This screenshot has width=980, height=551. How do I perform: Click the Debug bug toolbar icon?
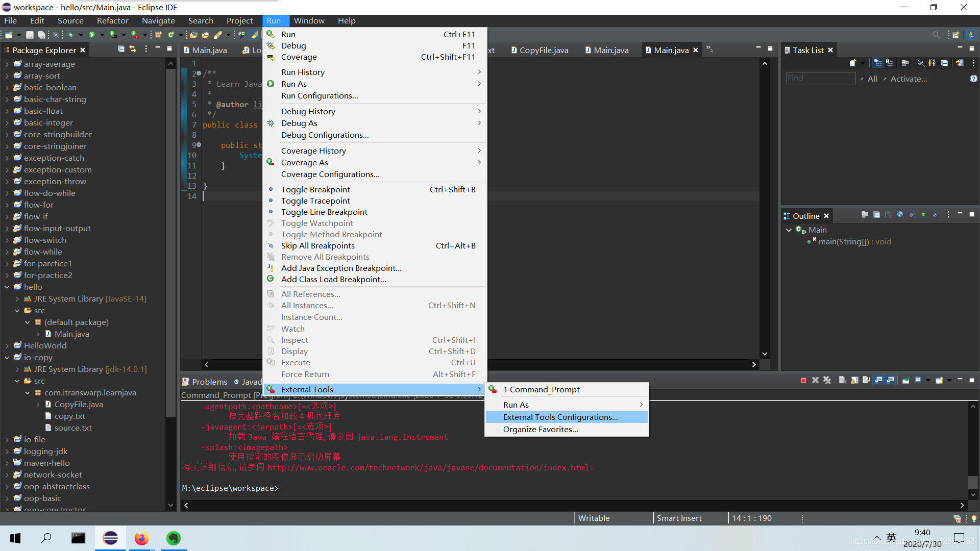point(70,35)
